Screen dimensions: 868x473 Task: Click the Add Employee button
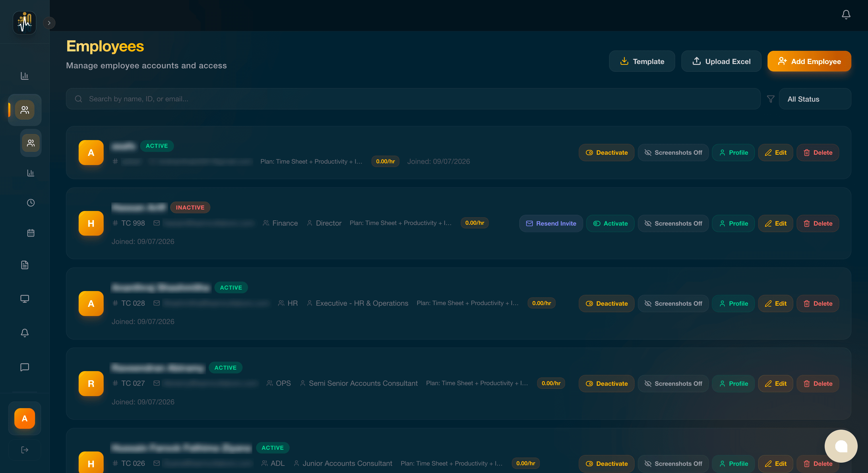809,61
